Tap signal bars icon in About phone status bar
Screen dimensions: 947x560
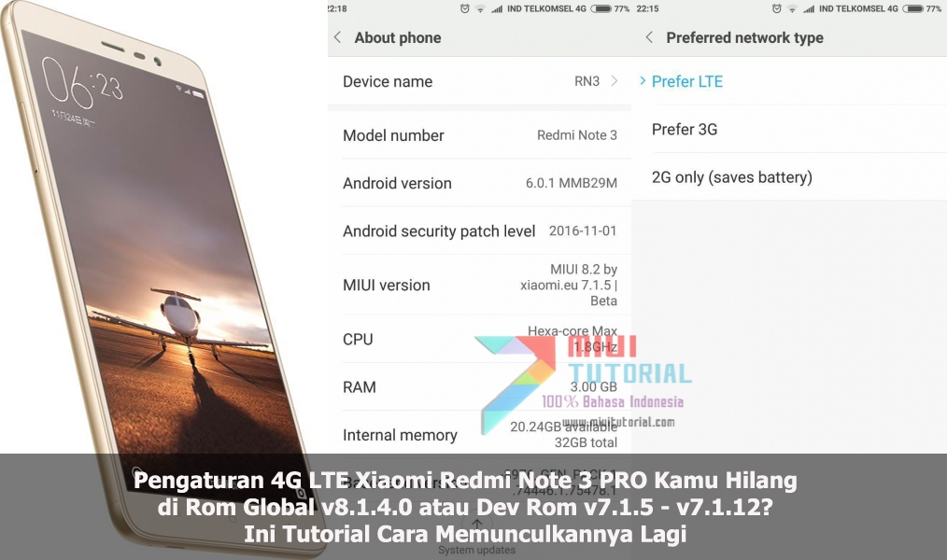[497, 8]
